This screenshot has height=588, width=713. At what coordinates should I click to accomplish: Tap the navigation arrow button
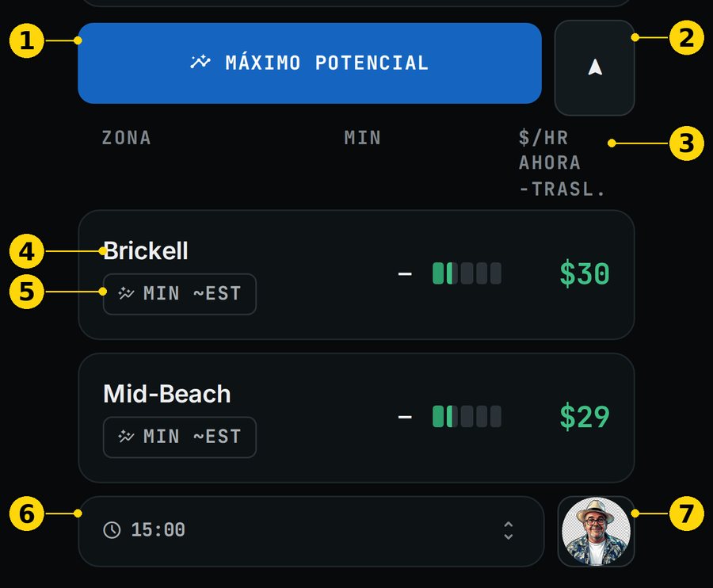(594, 68)
